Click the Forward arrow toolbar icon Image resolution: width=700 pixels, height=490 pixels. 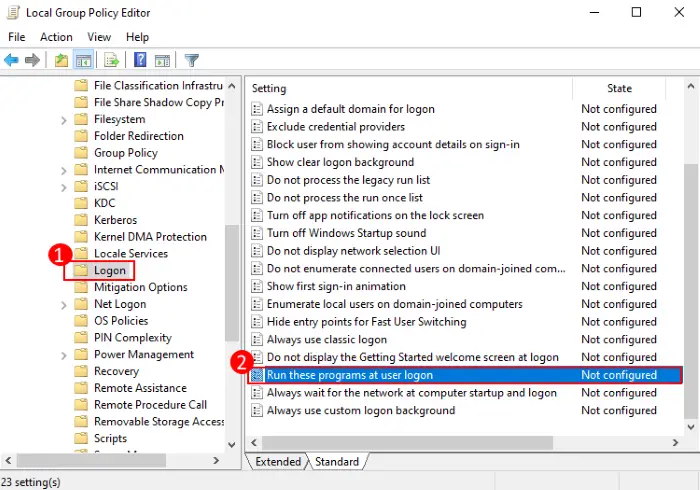tap(32, 60)
